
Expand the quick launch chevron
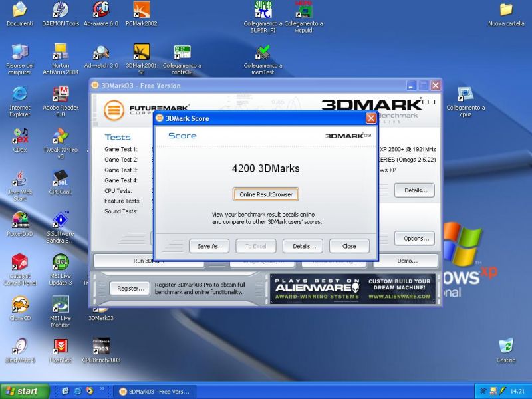[x=102, y=389]
